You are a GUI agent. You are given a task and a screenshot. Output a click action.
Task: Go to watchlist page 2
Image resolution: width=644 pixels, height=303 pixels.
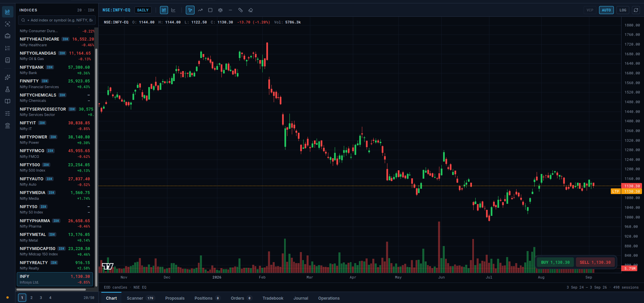point(32,298)
